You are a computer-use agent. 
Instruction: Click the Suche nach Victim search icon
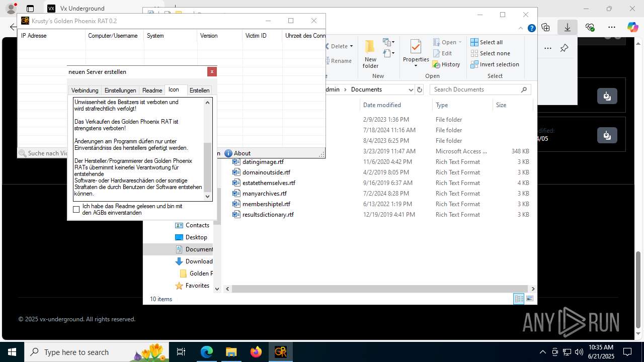(23, 153)
